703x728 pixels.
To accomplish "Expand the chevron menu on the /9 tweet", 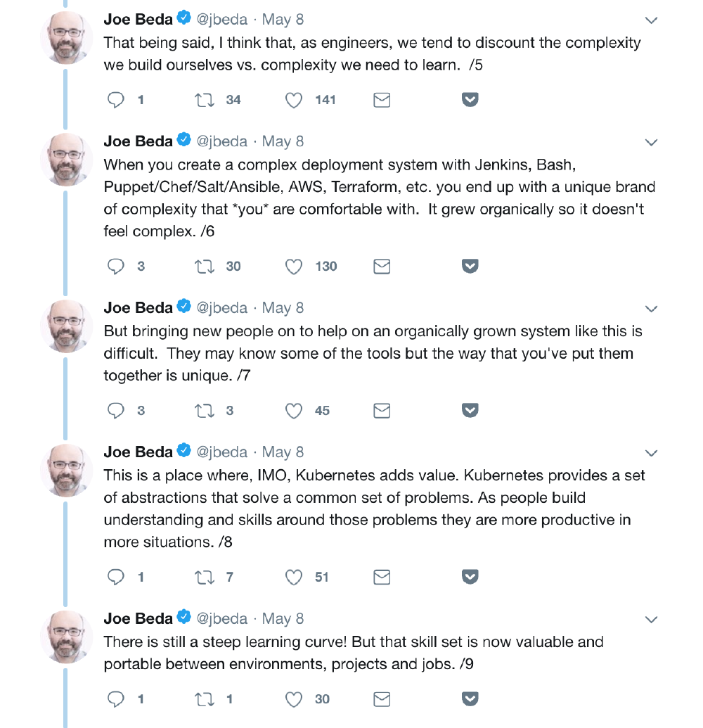I will click(x=651, y=620).
